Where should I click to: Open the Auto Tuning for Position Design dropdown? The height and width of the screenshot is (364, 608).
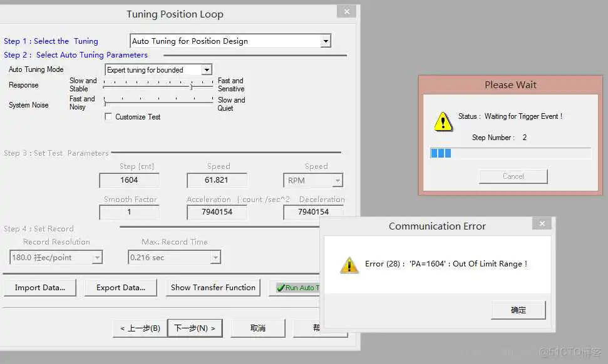pyautogui.click(x=326, y=40)
